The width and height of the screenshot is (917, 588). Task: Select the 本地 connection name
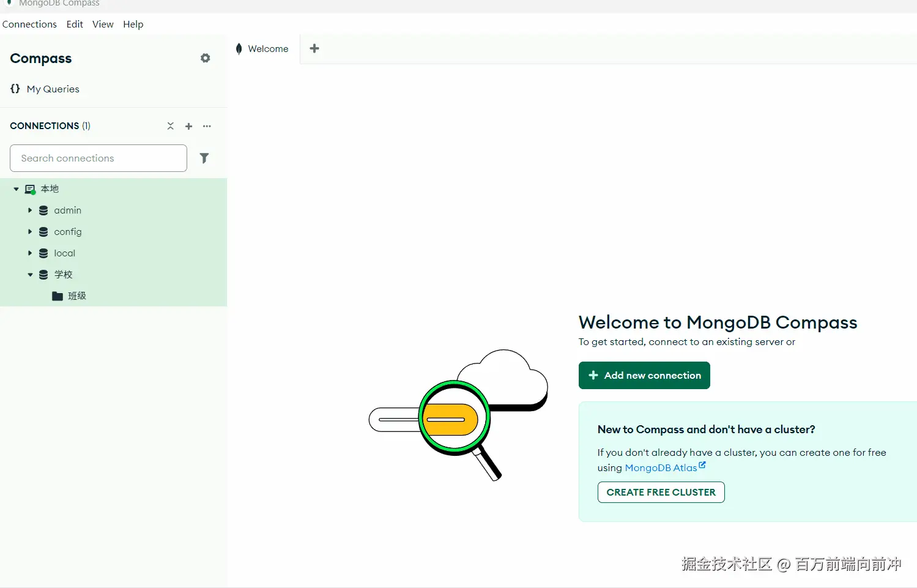click(50, 189)
